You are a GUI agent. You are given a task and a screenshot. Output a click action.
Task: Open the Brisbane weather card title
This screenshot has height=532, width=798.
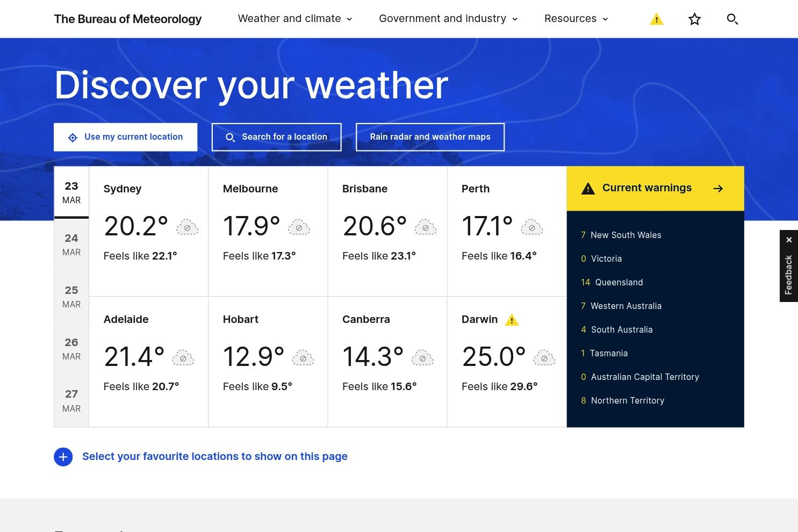coord(365,189)
